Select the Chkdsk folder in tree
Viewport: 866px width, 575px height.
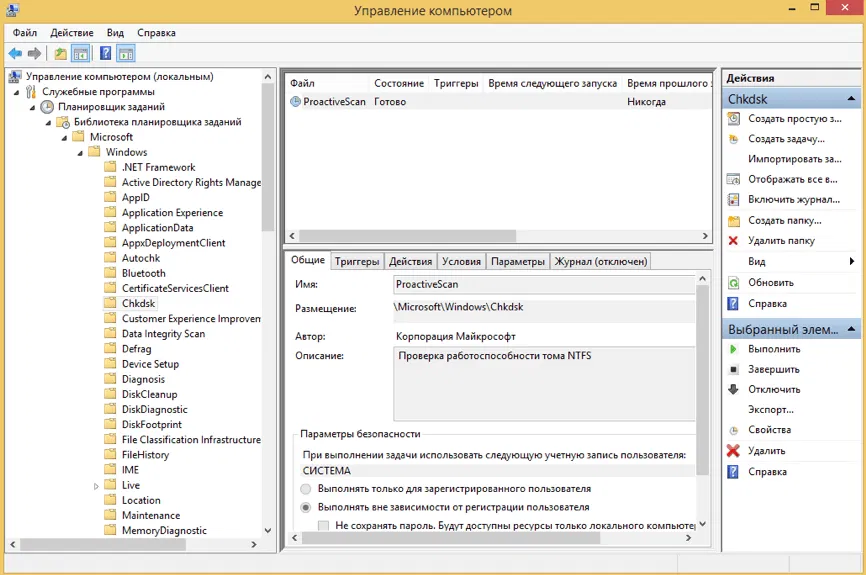pos(138,303)
